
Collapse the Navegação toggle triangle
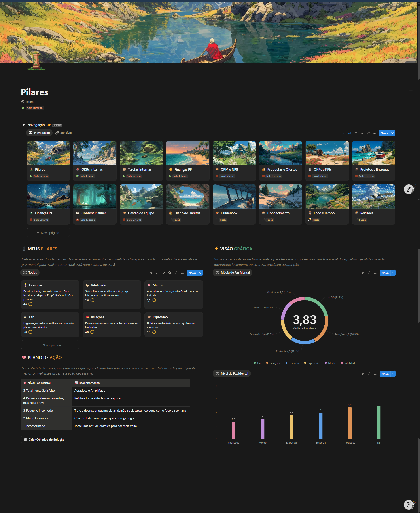tap(24, 125)
